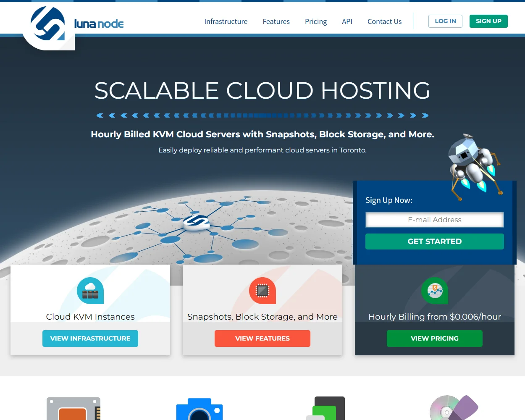Screen dimensions: 525x420
Task: Click the logo hub on the moon network
Action: pos(196,221)
